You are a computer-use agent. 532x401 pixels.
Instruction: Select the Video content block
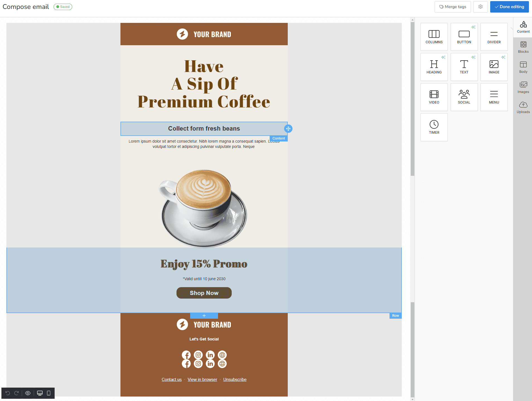(x=434, y=97)
